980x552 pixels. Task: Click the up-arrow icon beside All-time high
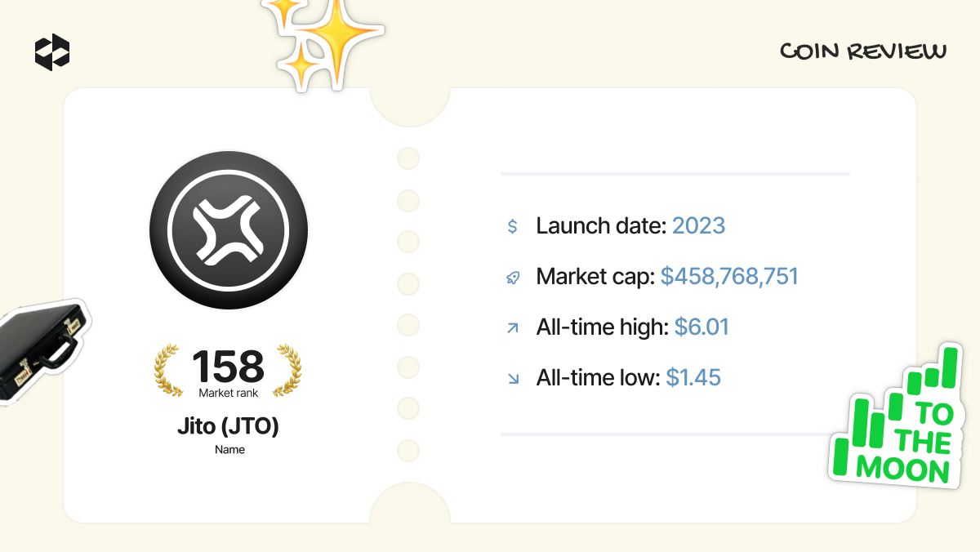click(512, 328)
